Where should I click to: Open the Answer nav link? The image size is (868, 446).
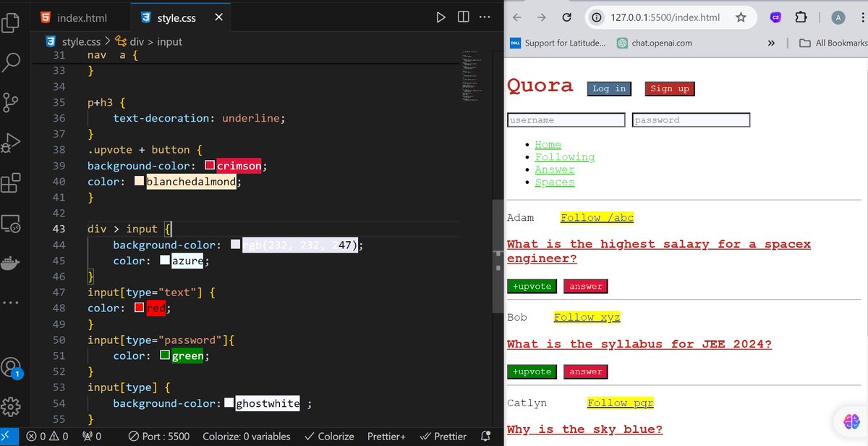pyautogui.click(x=555, y=169)
